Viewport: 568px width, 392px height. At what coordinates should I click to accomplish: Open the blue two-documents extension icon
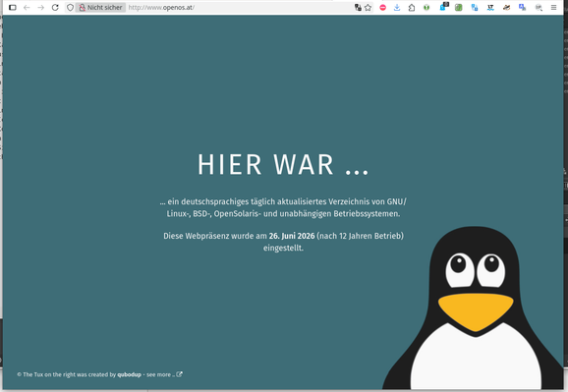pos(475,7)
